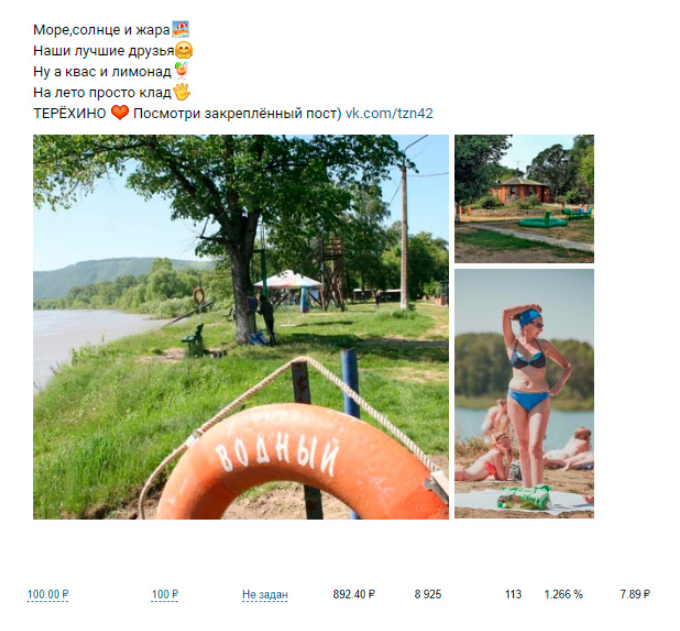Open the vk.com/tzn42 link
Image resolution: width=680 pixels, height=631 pixels.
point(389,113)
